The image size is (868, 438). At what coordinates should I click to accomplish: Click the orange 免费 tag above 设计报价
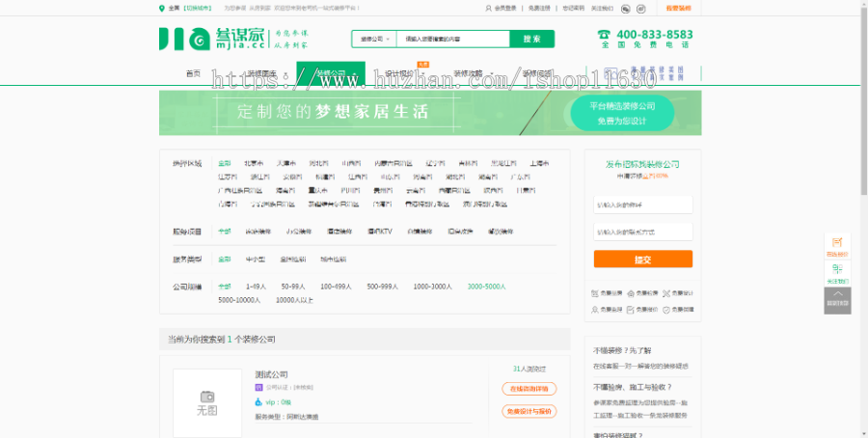423,65
